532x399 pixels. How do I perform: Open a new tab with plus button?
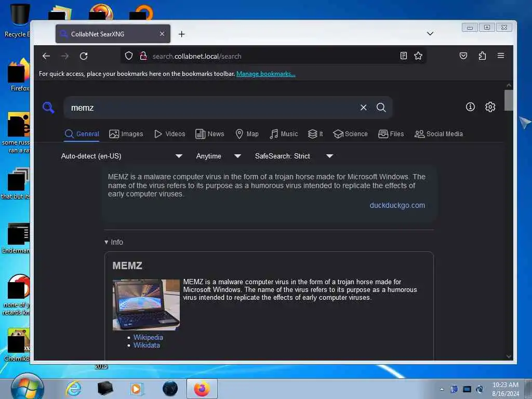[181, 34]
